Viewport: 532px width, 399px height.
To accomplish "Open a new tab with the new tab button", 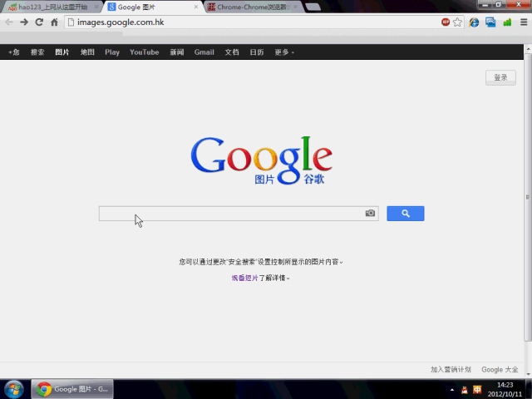I will point(313,7).
